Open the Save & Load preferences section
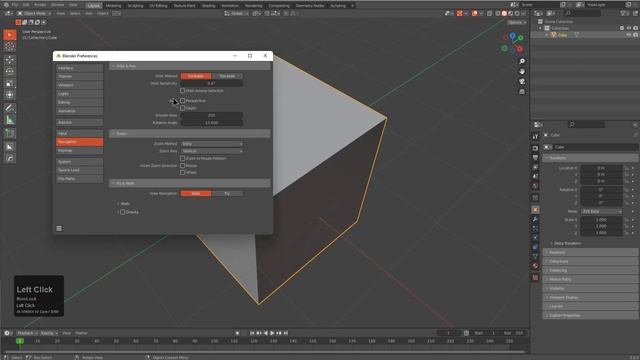640x360 pixels. pyautogui.click(x=80, y=170)
